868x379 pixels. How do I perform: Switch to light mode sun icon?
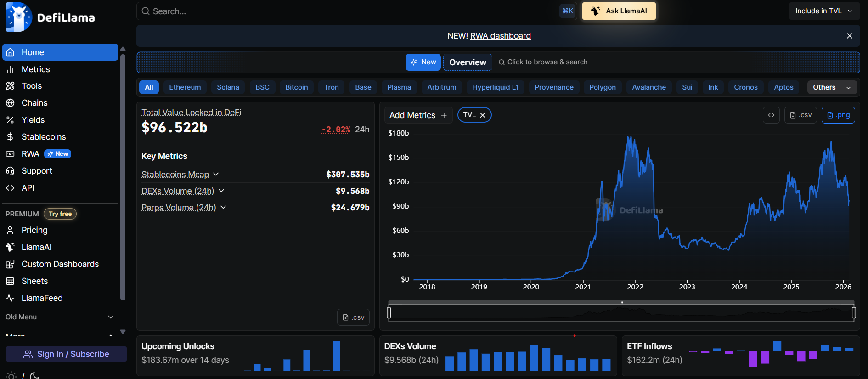pos(11,375)
